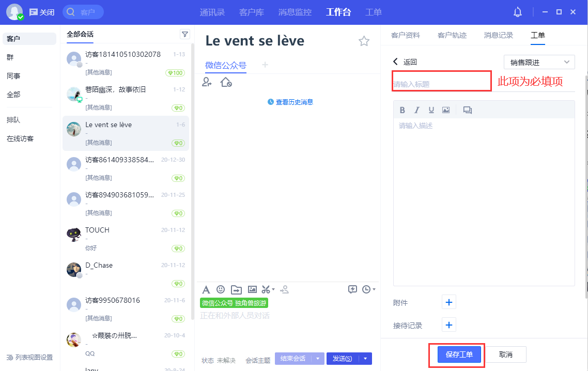The width and height of the screenshot is (588, 371).
Task: Click the send image icon in the chat toolbar
Action: pos(252,289)
